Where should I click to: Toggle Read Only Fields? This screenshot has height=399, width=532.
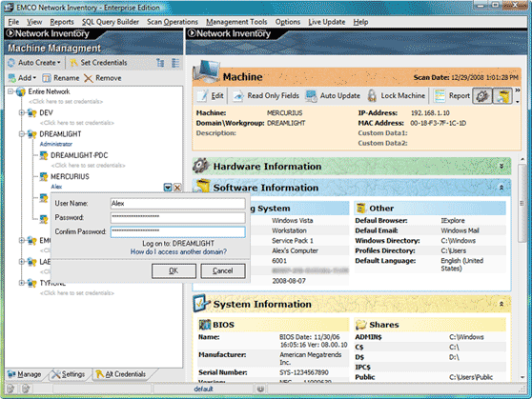tap(266, 96)
